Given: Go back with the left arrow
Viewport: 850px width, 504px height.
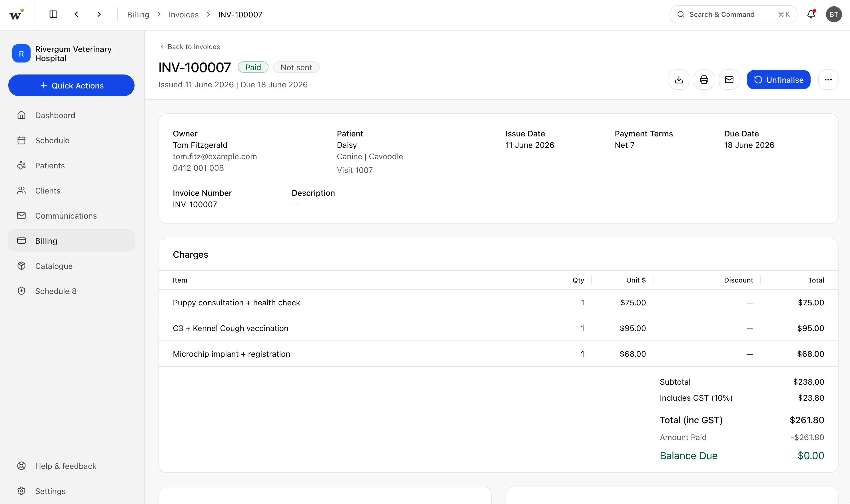Looking at the screenshot, I should pos(77,14).
